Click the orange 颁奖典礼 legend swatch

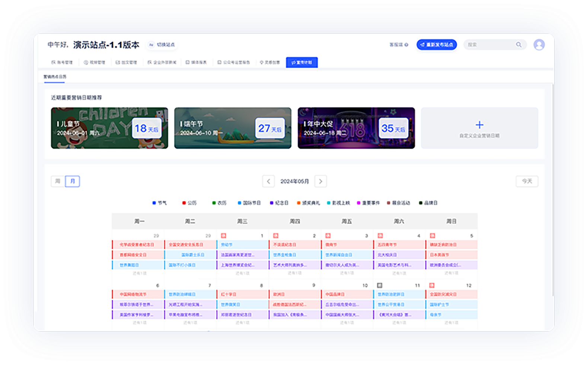click(x=298, y=203)
